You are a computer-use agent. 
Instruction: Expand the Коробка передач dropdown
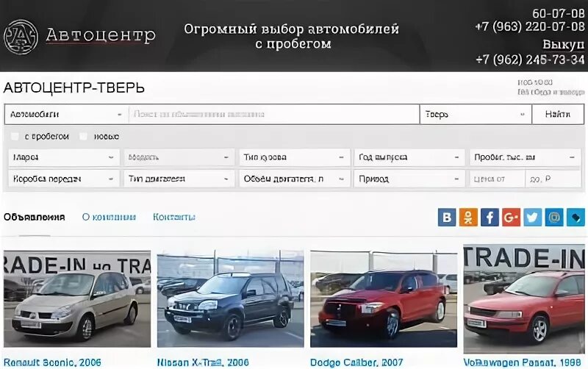click(x=64, y=179)
